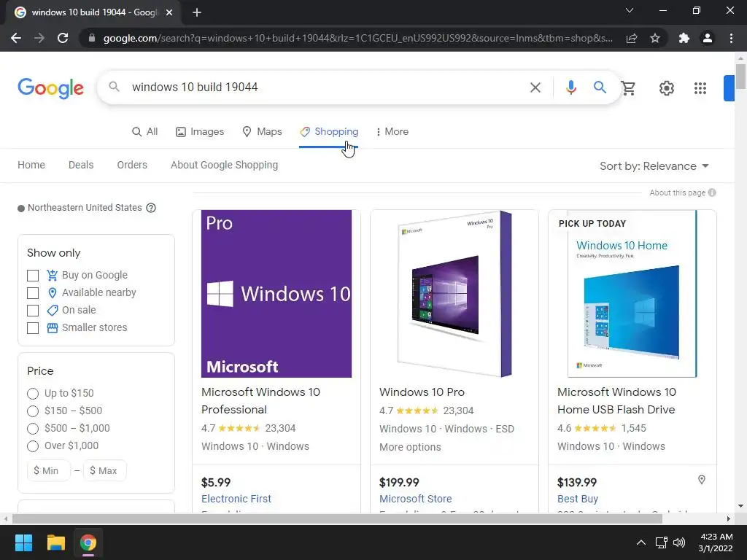Open About Google Shopping
The width and height of the screenshot is (747, 560).
pos(225,165)
